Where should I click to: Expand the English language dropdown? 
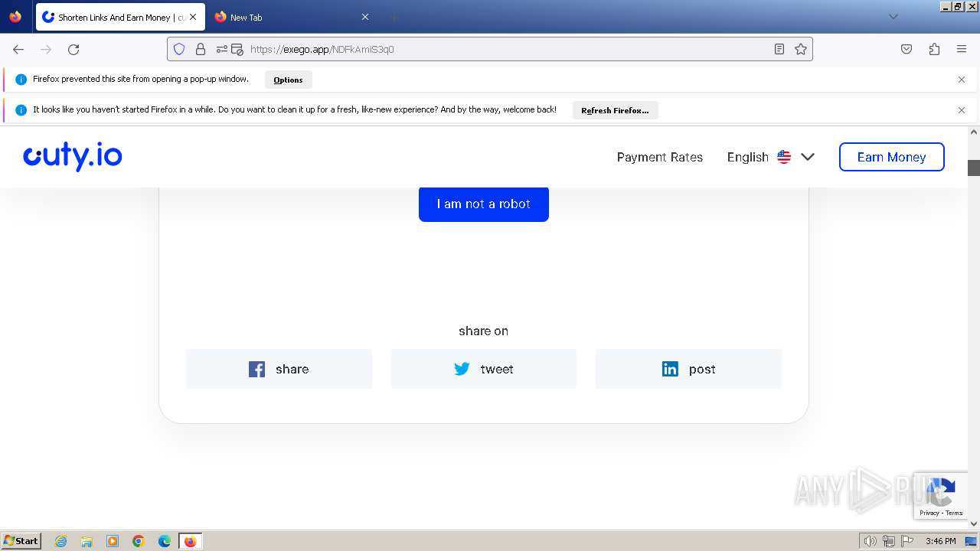pos(770,157)
